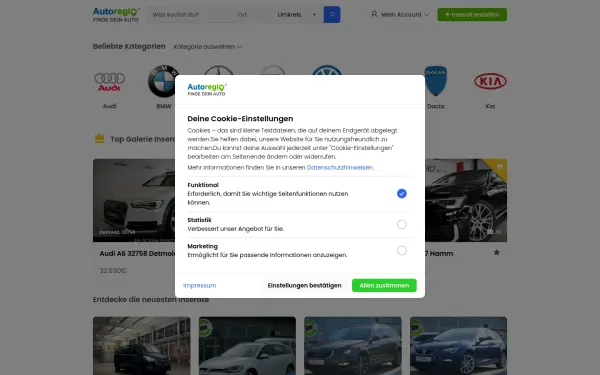Select the Dacia brand logo

435,81
